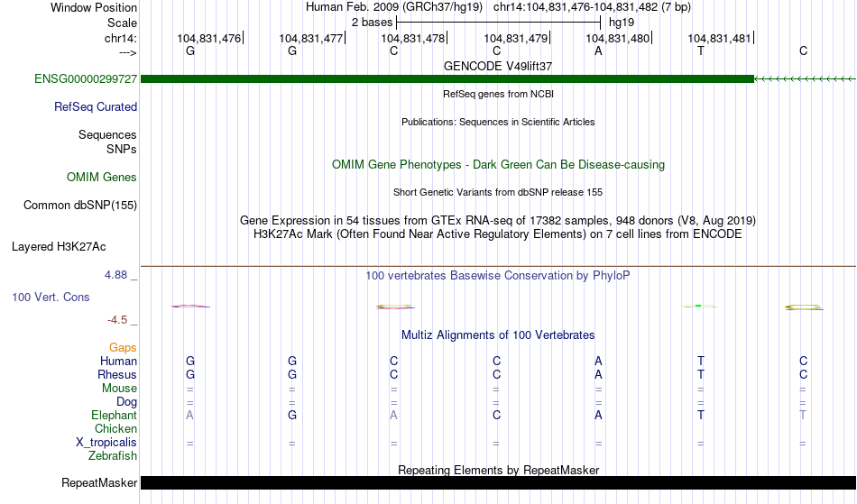This screenshot has width=857, height=504.
Task: Click position marker 104,831,479
Action: pos(515,38)
